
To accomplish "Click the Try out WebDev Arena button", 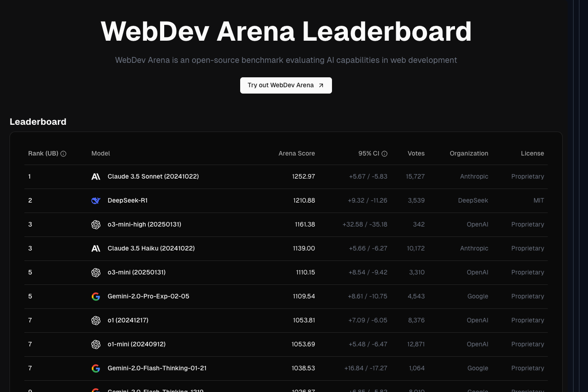I will (x=286, y=85).
